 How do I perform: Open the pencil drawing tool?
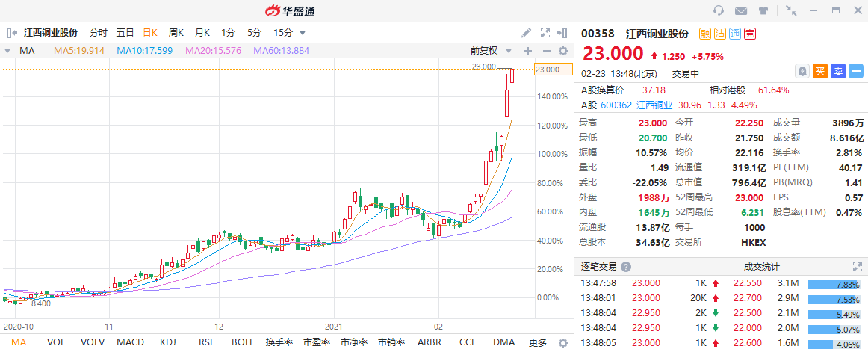pyautogui.click(x=527, y=33)
